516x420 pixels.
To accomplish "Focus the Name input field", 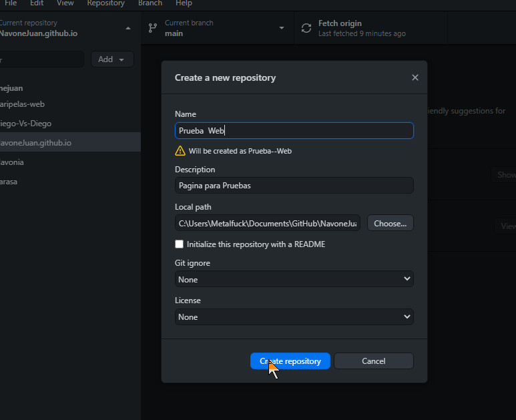I will (294, 130).
